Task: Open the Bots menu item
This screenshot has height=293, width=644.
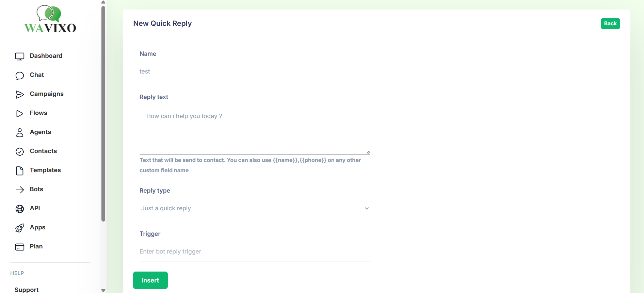Action: [36, 190]
